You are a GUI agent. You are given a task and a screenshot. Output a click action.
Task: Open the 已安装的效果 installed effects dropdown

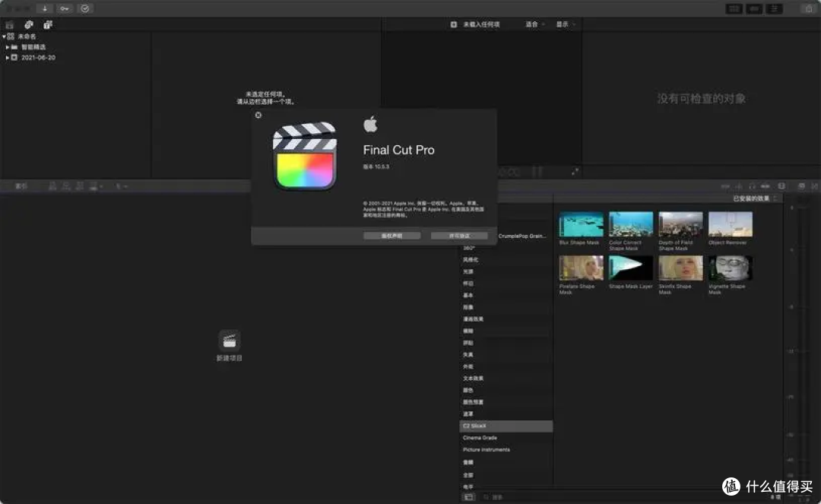coord(754,199)
